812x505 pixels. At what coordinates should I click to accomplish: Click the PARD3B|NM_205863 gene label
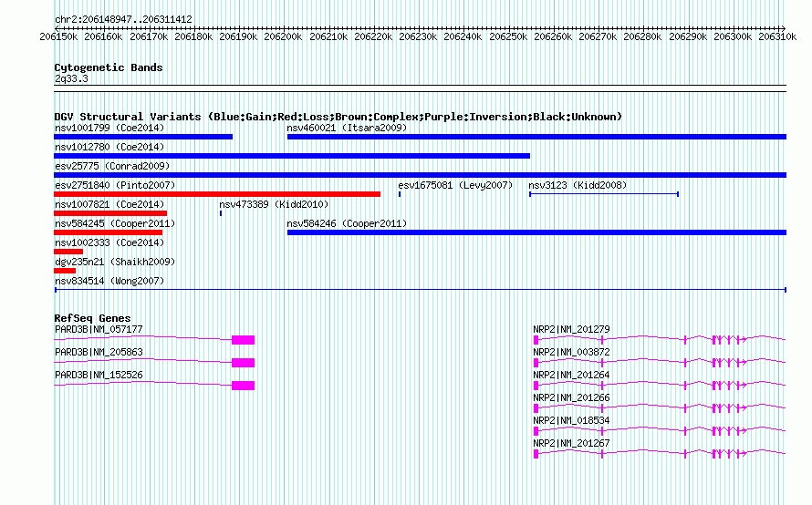tap(99, 352)
